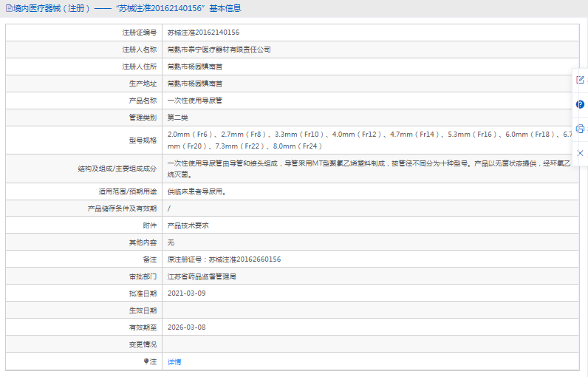Click the 注册人住所 row label

pyautogui.click(x=139, y=67)
